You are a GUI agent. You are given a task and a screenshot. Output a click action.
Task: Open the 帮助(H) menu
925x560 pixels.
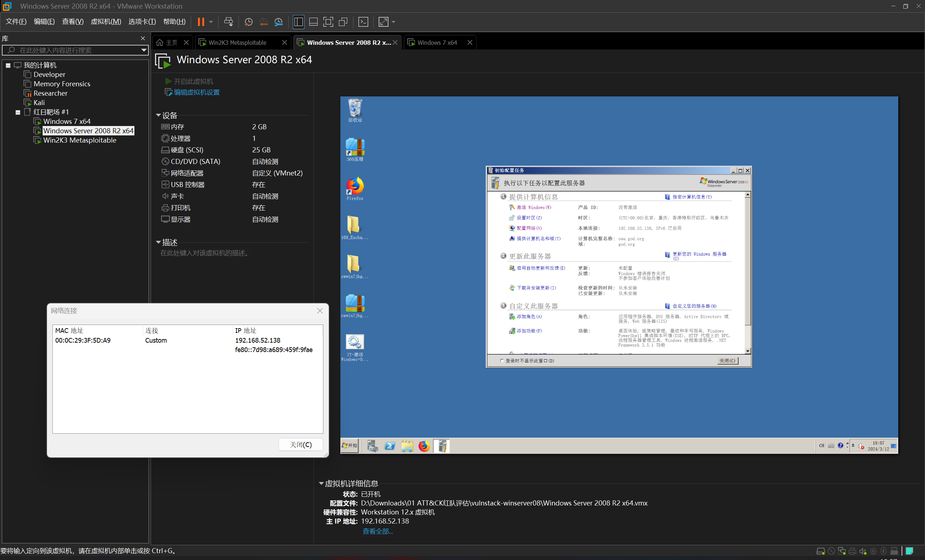pyautogui.click(x=174, y=22)
